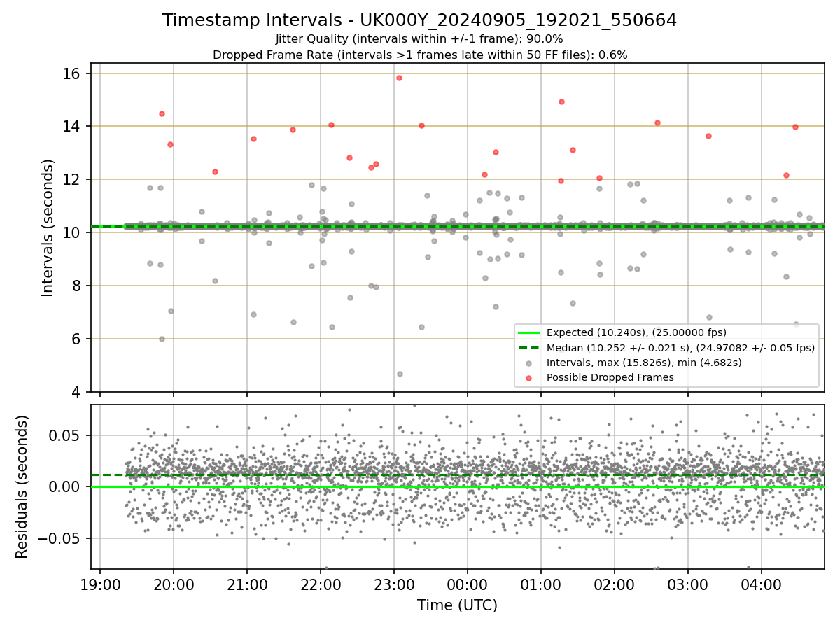Click the 01:00 x-axis tick label
This screenshot has height=630, width=840.
coord(541,585)
